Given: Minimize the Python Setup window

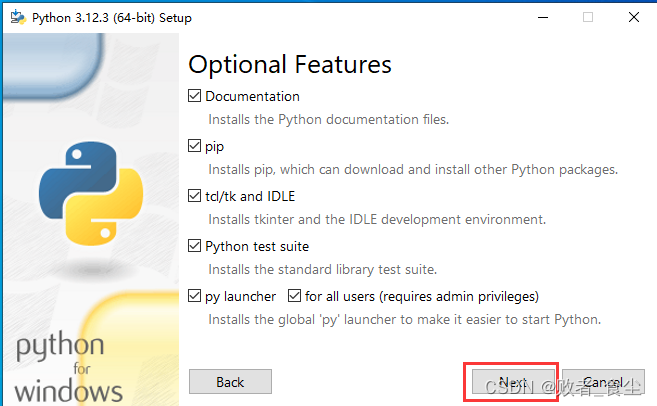Looking at the screenshot, I should click(543, 17).
